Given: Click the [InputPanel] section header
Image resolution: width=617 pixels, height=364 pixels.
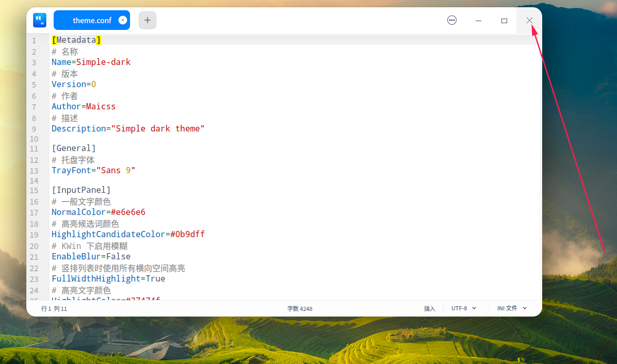Looking at the screenshot, I should [81, 190].
